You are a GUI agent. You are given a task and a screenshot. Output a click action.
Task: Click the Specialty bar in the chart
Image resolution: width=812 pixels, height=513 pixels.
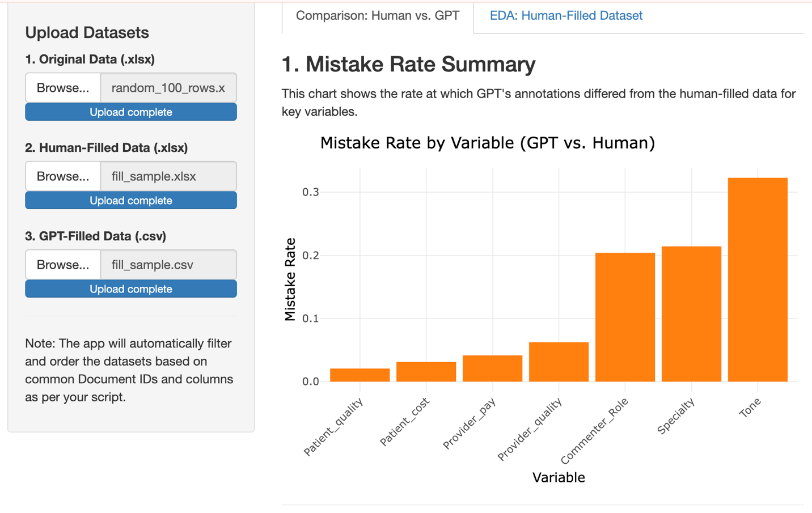(691, 313)
